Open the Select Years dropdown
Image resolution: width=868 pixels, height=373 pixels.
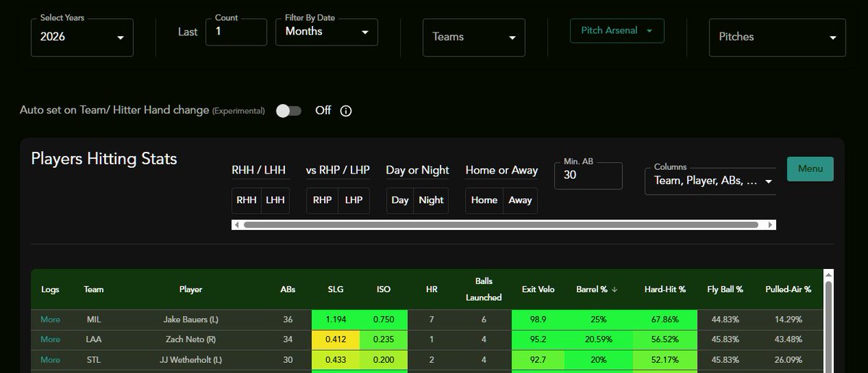coord(82,36)
